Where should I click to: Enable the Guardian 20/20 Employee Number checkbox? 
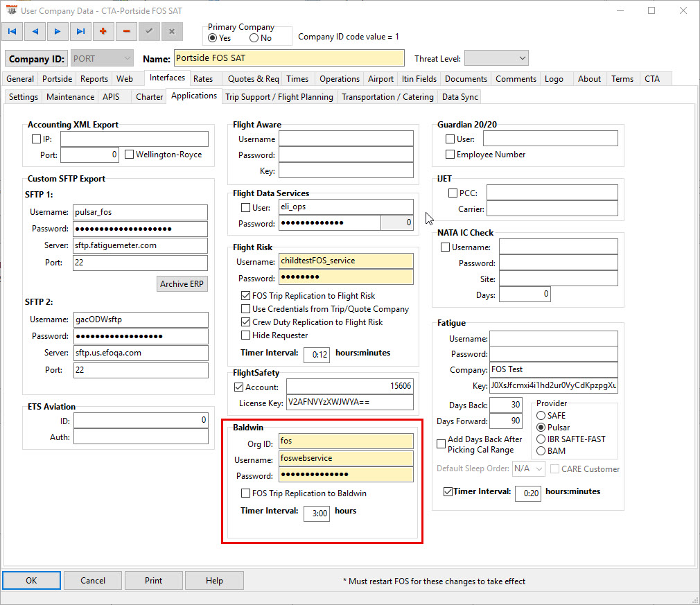coord(450,155)
